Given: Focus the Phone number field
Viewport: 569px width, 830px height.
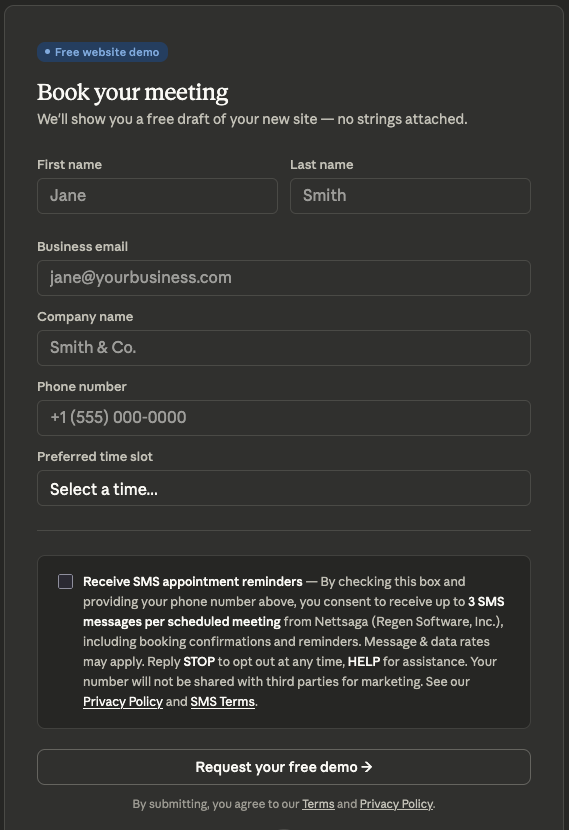Looking at the screenshot, I should coord(284,418).
